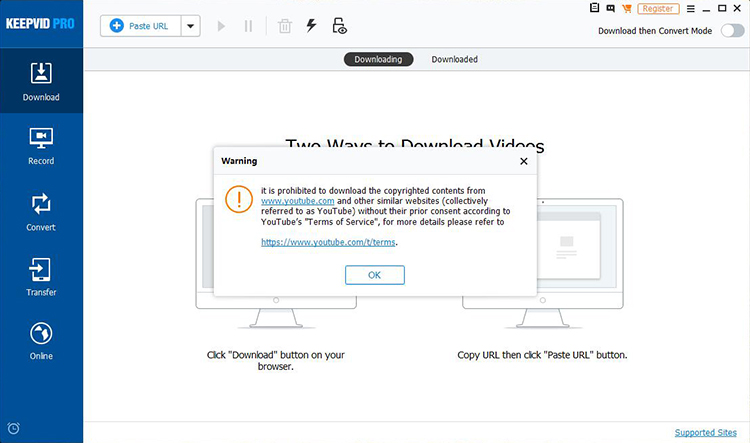
Task: Click the 'Click "Download" button on your browser.' text
Action: pyautogui.click(x=276, y=361)
